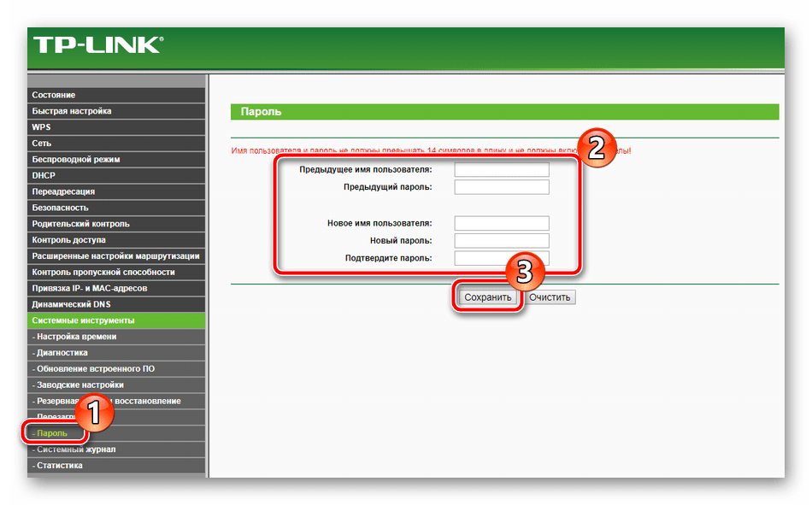Open Быстрая настройка in sidebar
This screenshot has width=812, height=505.
point(116,111)
